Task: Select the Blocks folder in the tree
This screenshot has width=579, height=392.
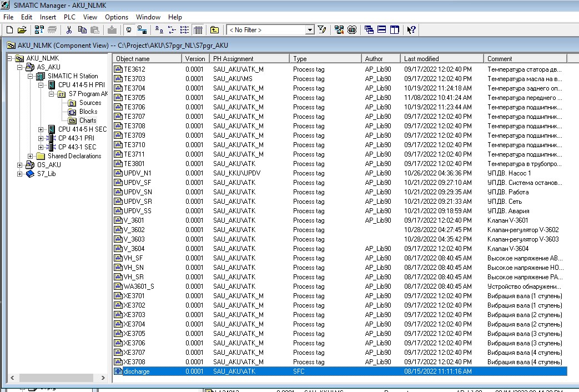Action: tap(88, 112)
